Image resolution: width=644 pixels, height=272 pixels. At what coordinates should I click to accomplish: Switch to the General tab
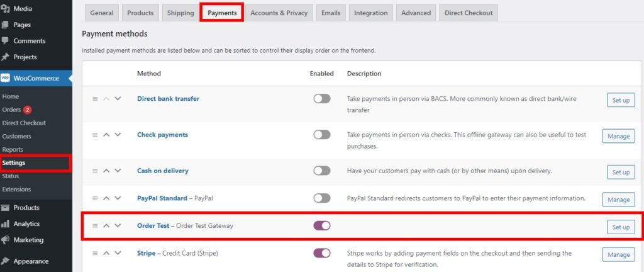point(102,13)
